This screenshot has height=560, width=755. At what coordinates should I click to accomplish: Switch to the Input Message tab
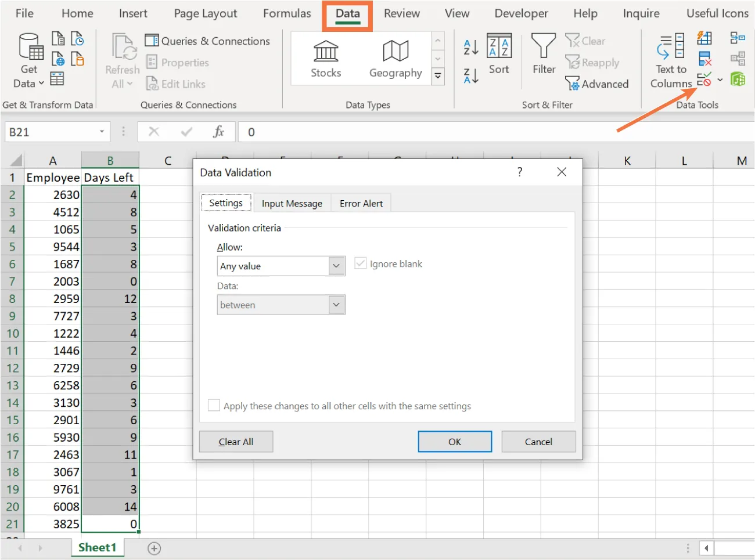(x=292, y=203)
